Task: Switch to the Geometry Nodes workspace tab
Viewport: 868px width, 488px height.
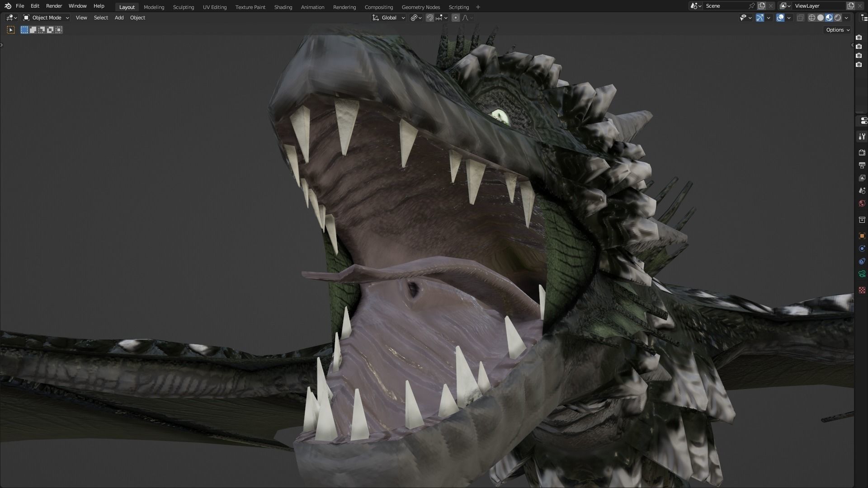Action: point(421,7)
